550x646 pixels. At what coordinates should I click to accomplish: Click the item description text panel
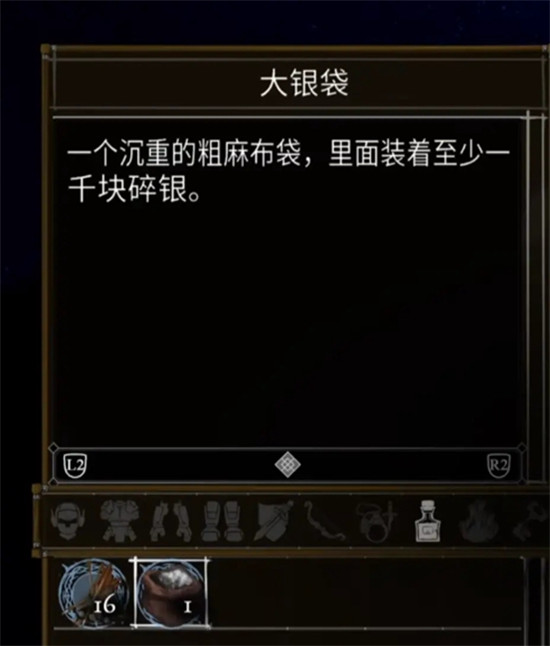(x=288, y=282)
